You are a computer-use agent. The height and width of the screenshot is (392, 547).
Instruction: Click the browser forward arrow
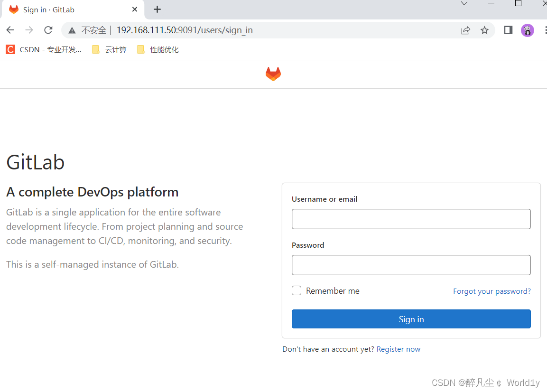(x=29, y=30)
